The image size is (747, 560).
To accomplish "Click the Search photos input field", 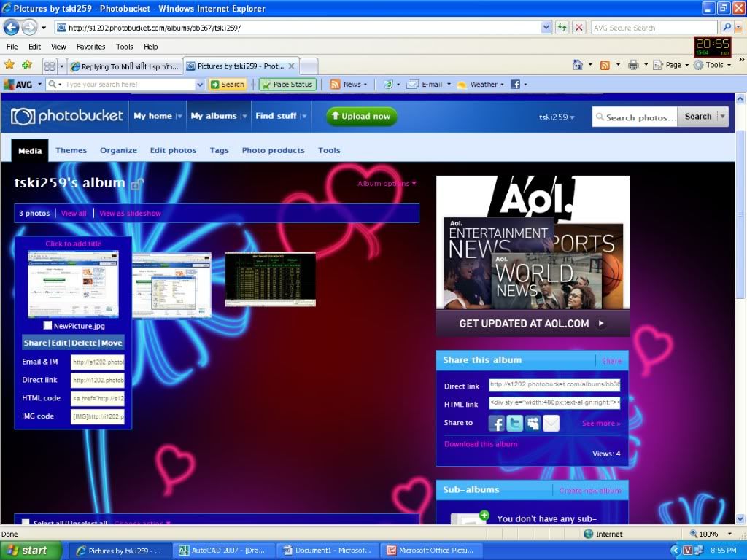I will tap(635, 117).
